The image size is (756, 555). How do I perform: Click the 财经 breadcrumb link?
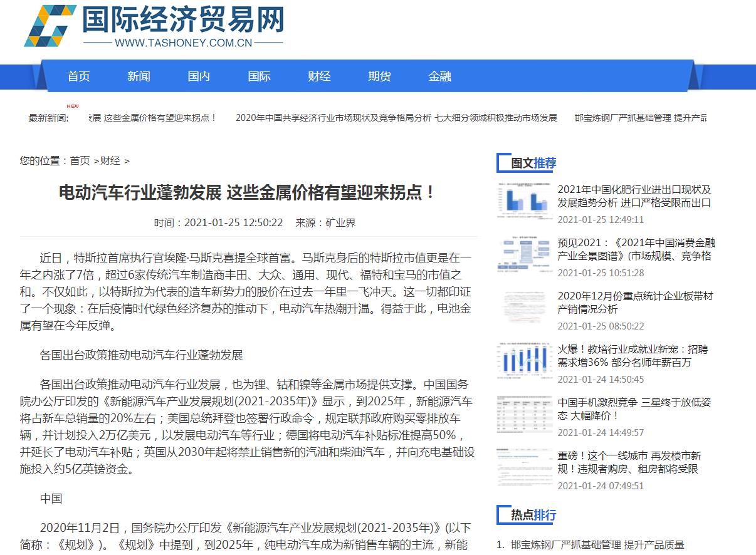pyautogui.click(x=110, y=161)
